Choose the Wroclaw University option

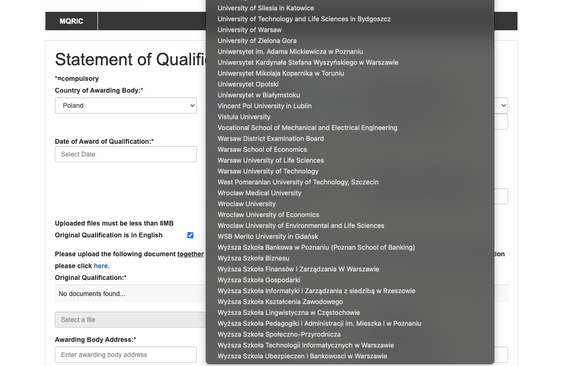[350, 204]
